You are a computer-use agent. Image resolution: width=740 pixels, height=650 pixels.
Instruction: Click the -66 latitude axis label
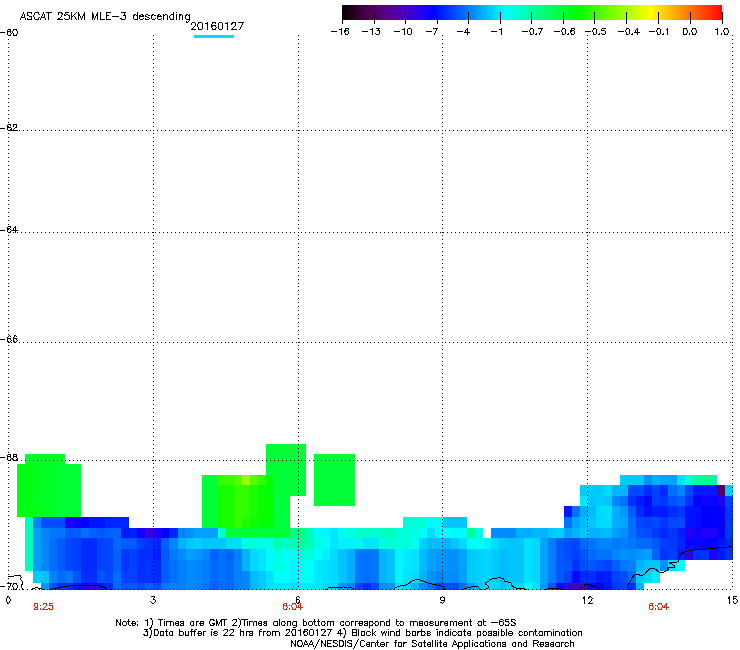[x=9, y=339]
